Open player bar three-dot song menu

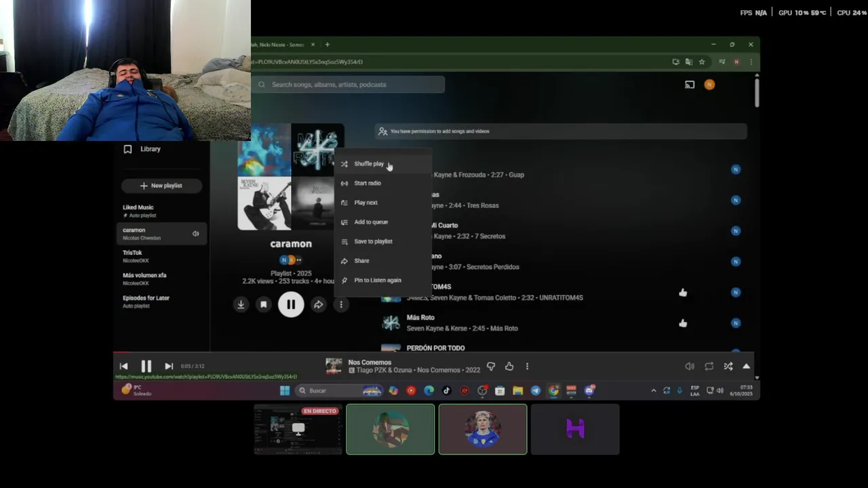527,366
